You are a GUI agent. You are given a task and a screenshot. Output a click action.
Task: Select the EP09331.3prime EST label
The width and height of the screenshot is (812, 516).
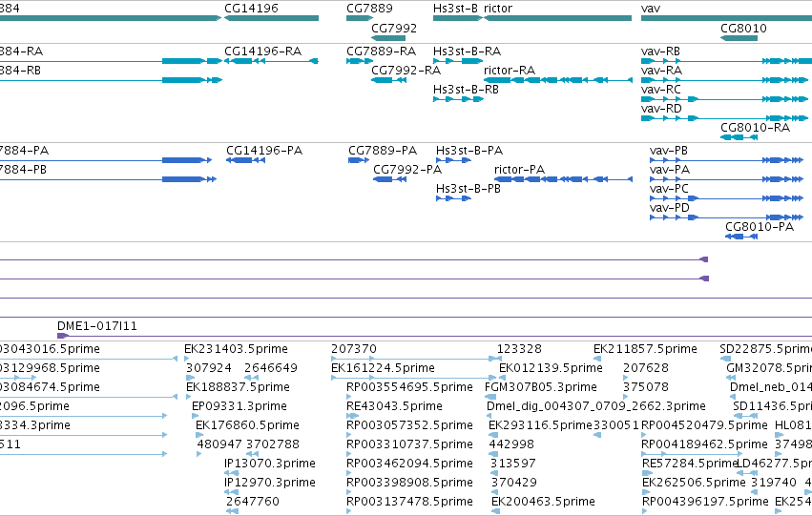[239, 406]
